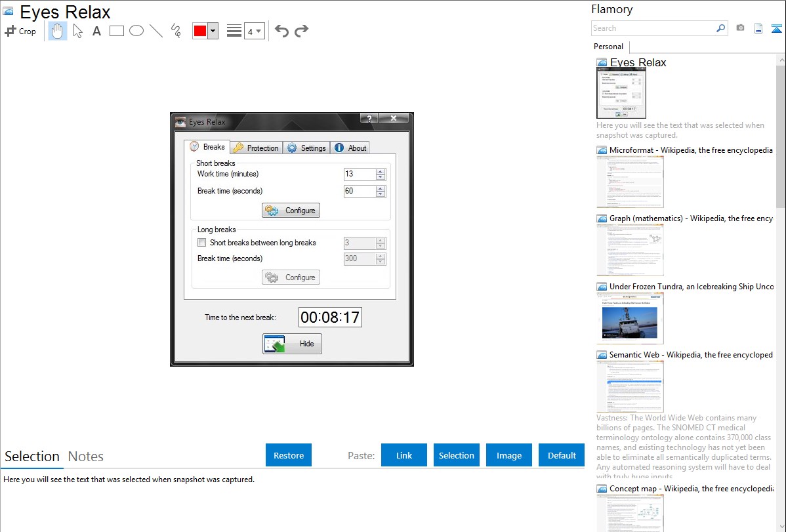Redo the last annotation
786x532 pixels.
click(301, 31)
